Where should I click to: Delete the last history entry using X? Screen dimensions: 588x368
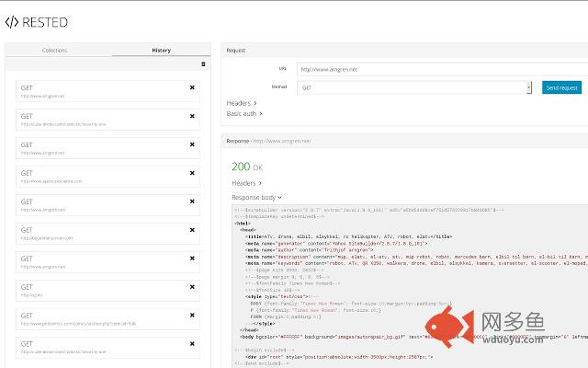coord(192,344)
